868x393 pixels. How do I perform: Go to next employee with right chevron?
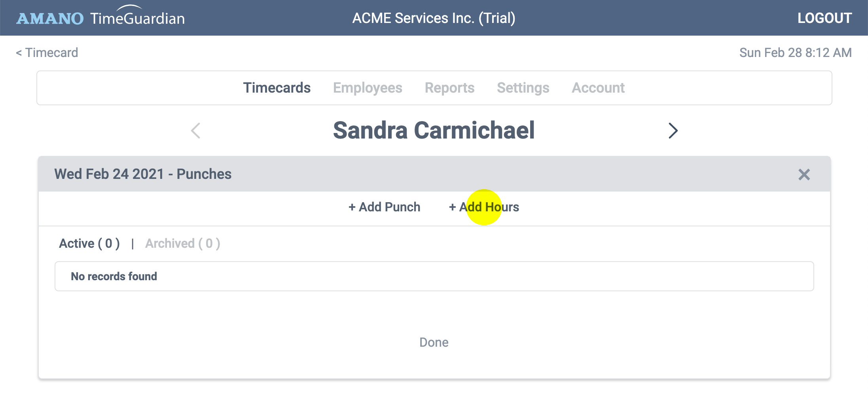(673, 131)
